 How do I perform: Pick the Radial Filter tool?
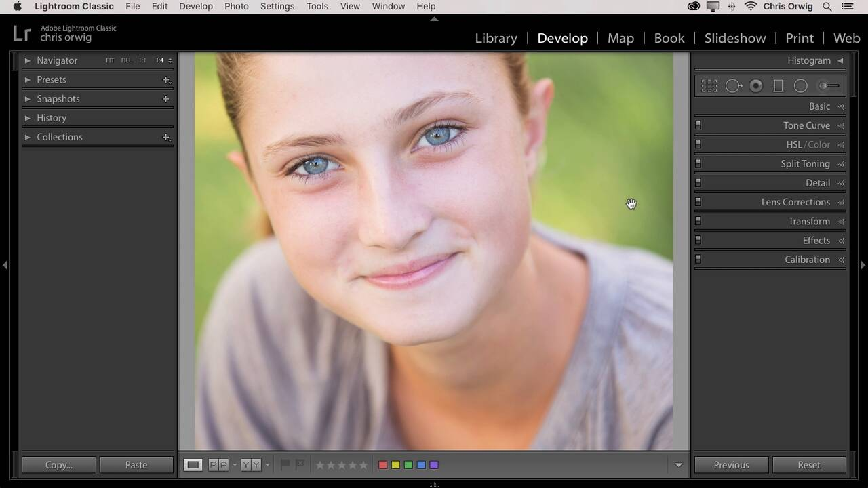801,86
